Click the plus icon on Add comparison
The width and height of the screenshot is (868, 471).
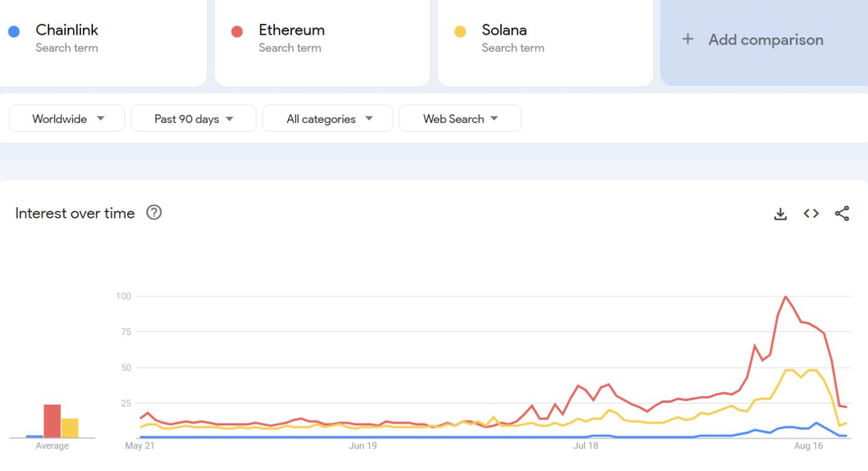point(688,39)
